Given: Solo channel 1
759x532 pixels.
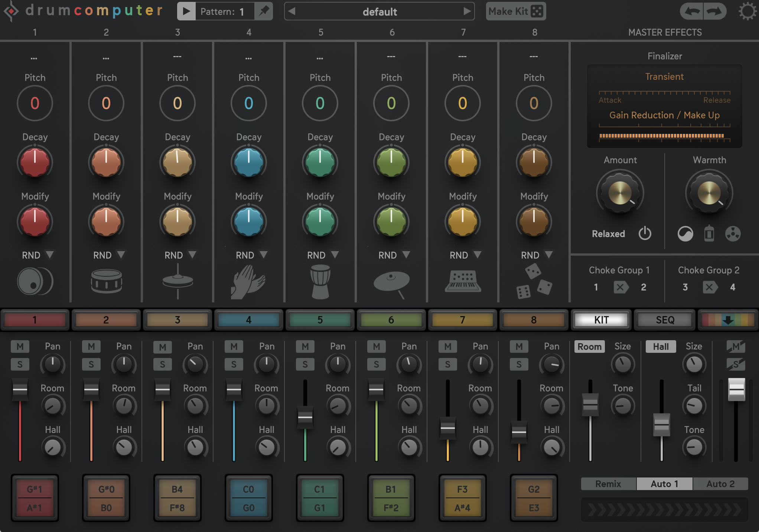Looking at the screenshot, I should (20, 364).
